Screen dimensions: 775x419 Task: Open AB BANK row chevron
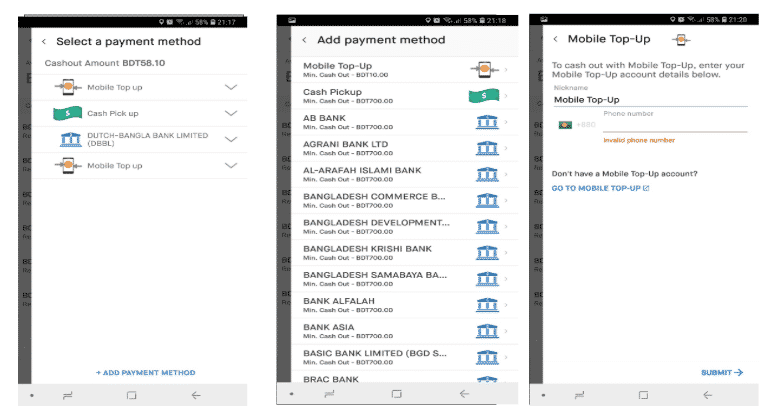506,122
